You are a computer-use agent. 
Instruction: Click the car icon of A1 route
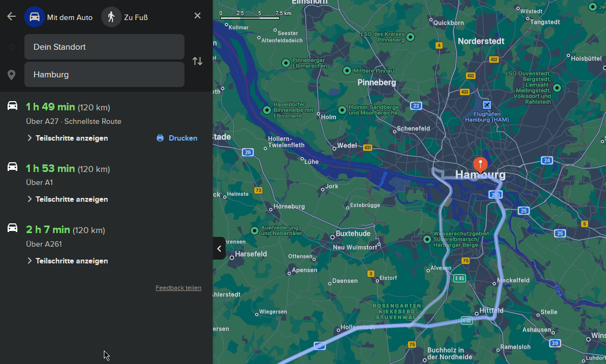(x=12, y=167)
